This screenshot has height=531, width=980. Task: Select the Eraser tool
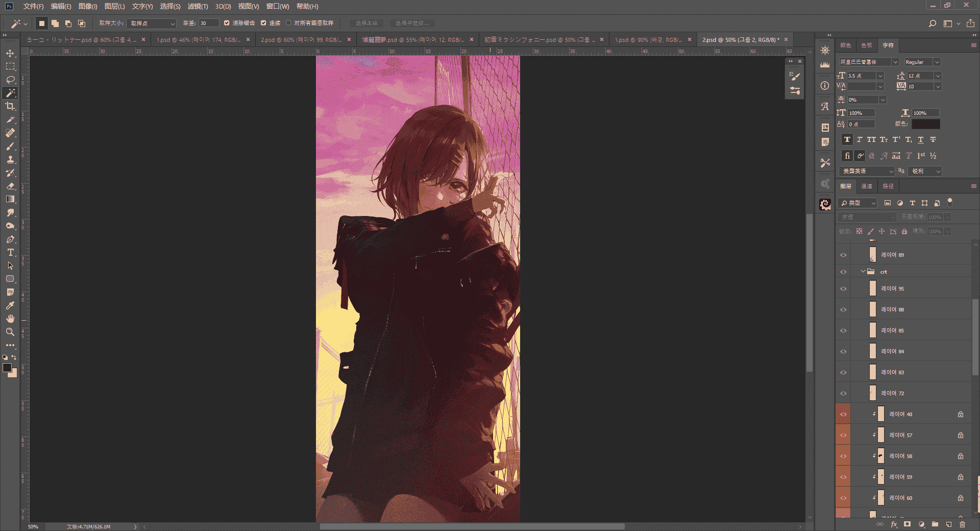pos(10,186)
